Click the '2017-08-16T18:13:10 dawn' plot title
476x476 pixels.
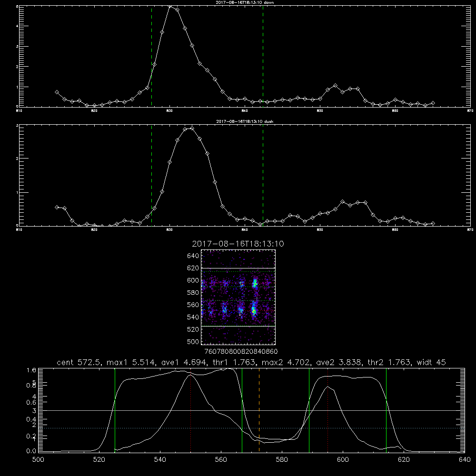245,2
